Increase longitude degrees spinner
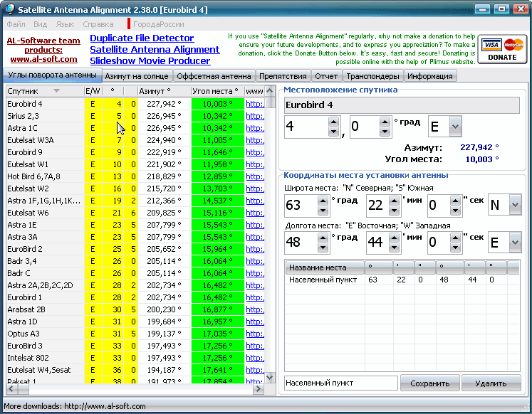This screenshot has width=532, height=414. [323, 238]
